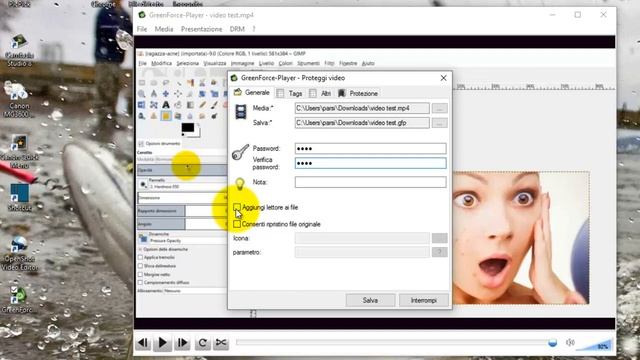Select the Pencil tool in GIMP
640x360 pixels.
202,105
